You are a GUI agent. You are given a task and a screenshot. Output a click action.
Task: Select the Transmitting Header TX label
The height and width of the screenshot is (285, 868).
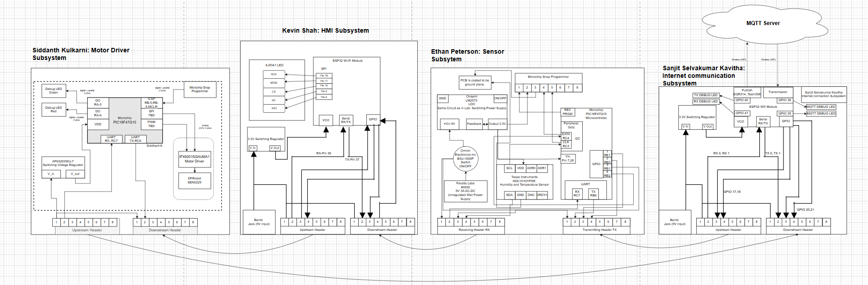click(x=599, y=230)
